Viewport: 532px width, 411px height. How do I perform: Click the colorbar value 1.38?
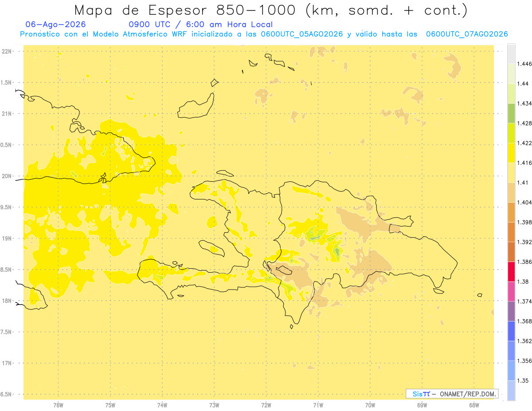[x=523, y=282]
